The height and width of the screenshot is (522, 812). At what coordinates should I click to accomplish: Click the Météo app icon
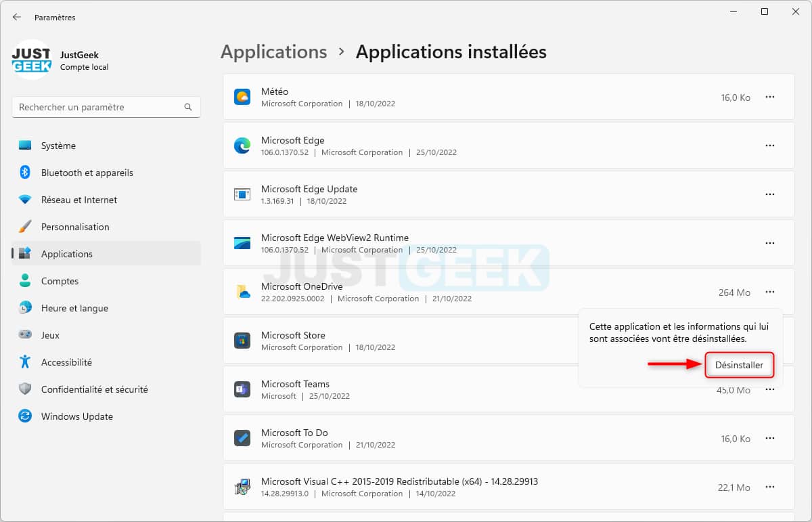242,97
